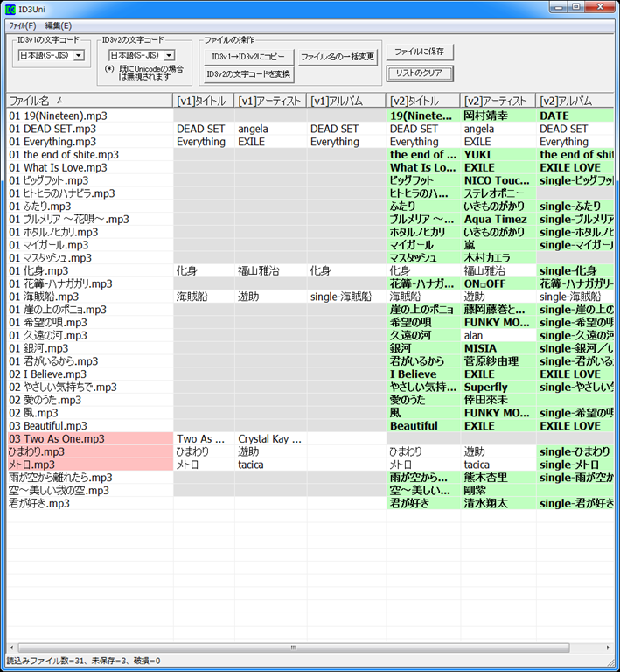This screenshot has height=672, width=620.
Task: Click the scrollbar left arrow
Action: click(x=11, y=647)
